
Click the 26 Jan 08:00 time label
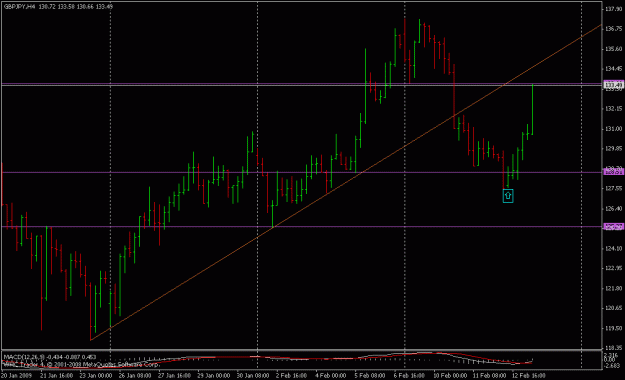[x=135, y=376]
